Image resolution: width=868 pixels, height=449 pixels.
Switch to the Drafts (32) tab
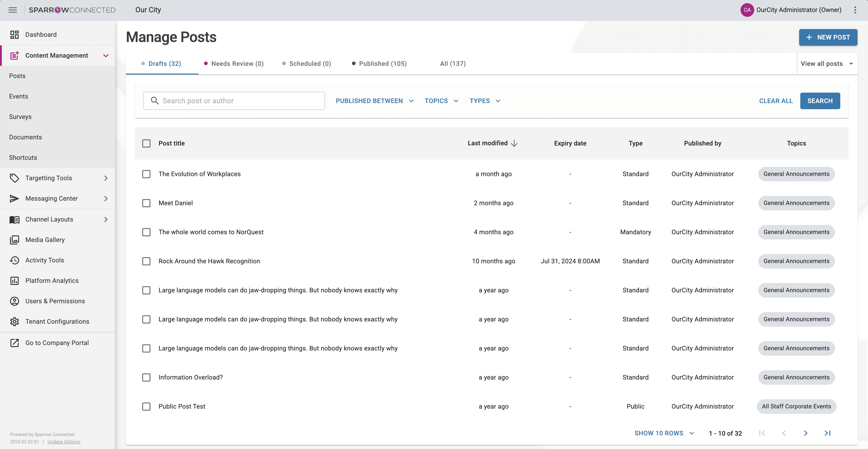162,64
